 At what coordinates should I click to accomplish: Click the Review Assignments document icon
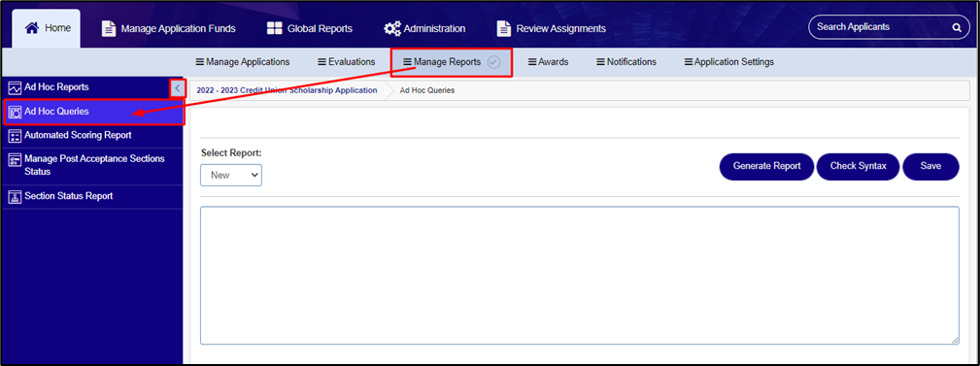pyautogui.click(x=504, y=29)
